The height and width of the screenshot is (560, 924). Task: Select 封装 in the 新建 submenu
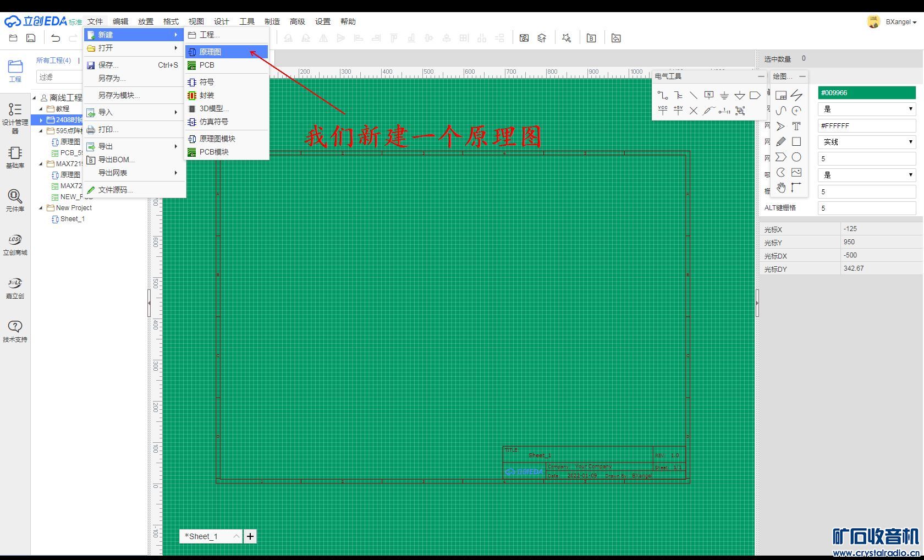click(227, 95)
